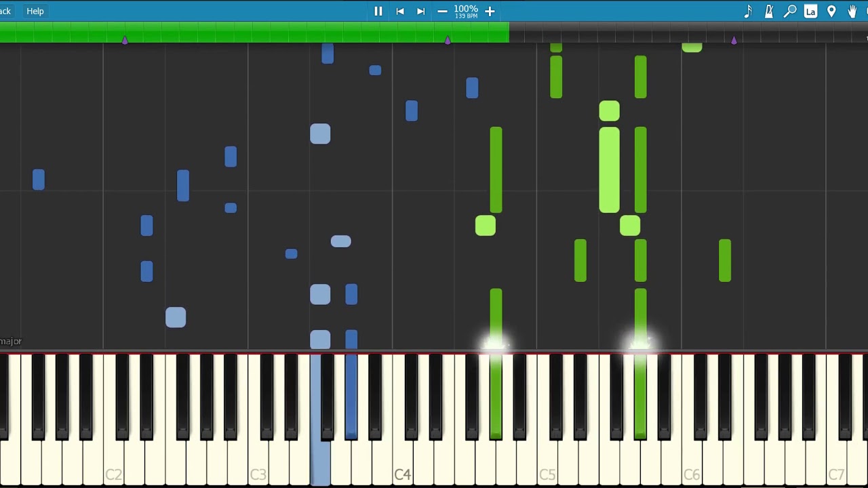This screenshot has width=868, height=488.
Task: Click the middle purple bookmark marker
Action: click(448, 41)
